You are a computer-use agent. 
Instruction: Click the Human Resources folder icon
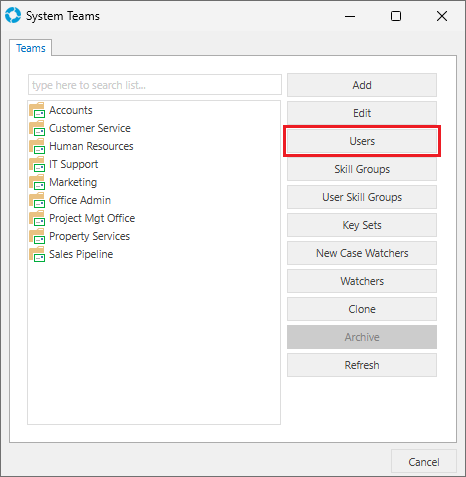point(37,146)
